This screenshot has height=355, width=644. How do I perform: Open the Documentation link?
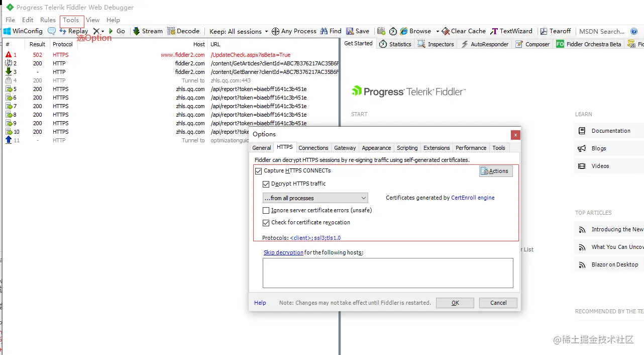click(x=611, y=131)
